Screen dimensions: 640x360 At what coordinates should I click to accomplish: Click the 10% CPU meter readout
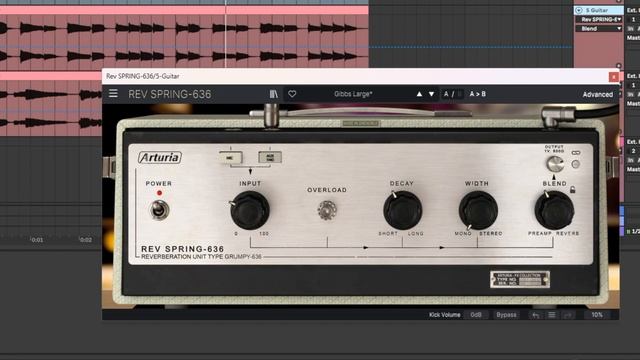point(597,315)
